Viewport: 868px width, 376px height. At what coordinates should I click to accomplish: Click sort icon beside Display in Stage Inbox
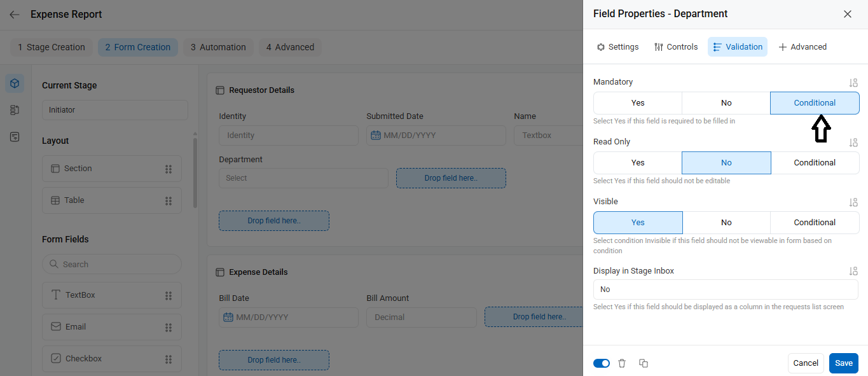tap(853, 272)
